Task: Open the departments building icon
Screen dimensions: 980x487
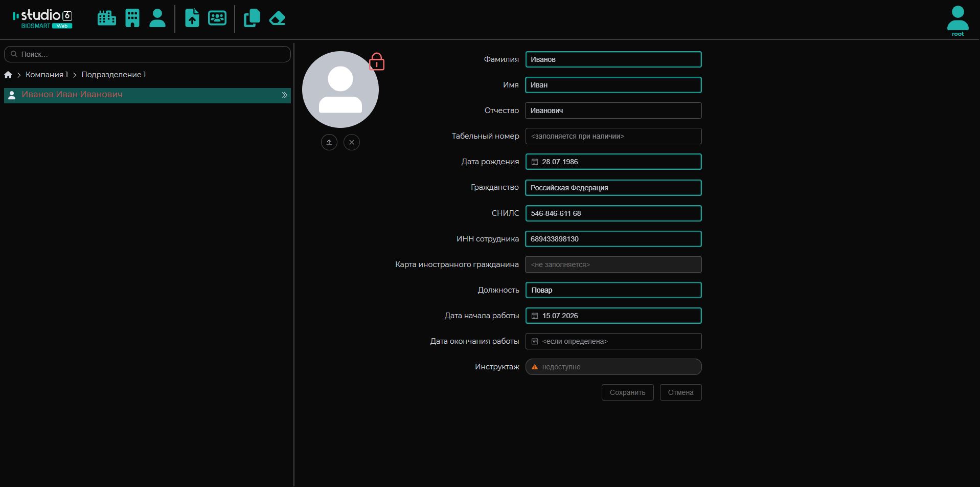Action: (132, 18)
